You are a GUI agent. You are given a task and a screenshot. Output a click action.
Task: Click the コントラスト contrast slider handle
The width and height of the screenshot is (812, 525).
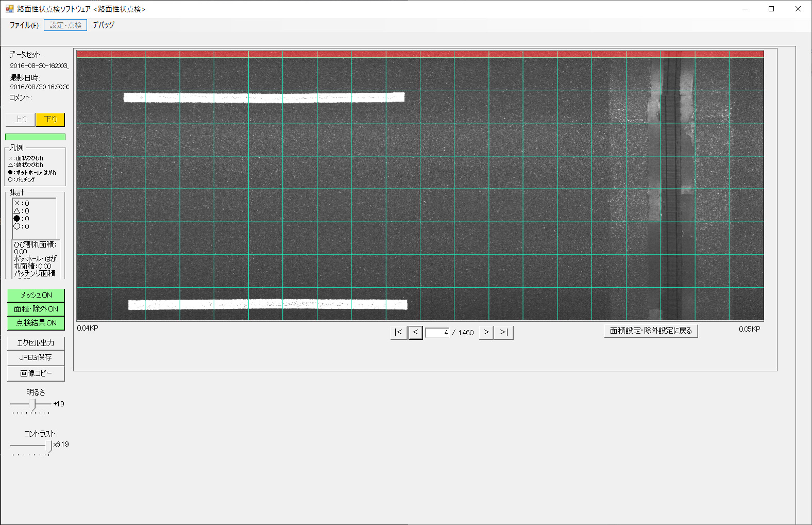[x=49, y=445]
